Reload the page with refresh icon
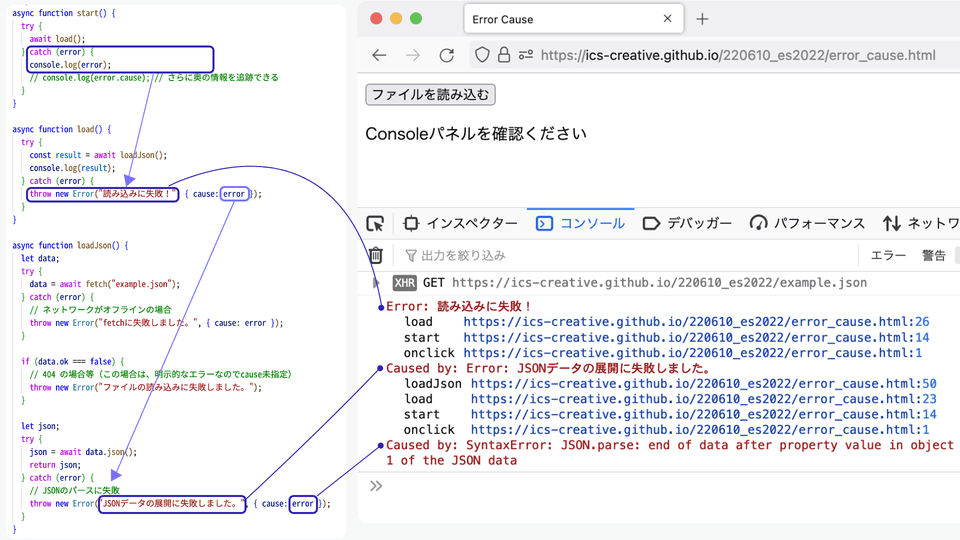Image resolution: width=960 pixels, height=540 pixels. (447, 56)
